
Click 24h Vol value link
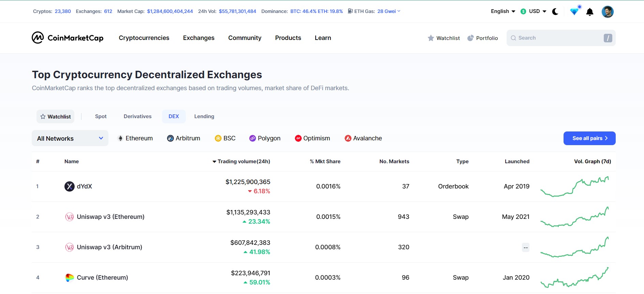coord(237,11)
